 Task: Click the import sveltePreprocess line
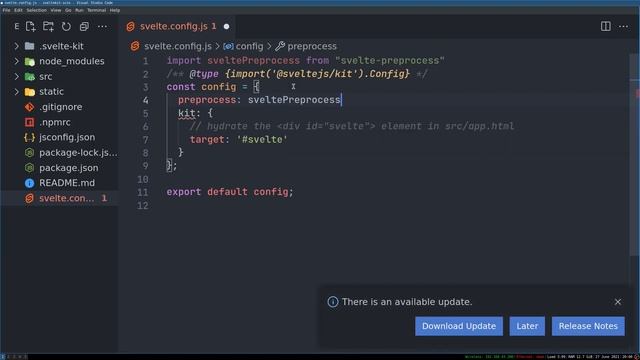(305, 61)
